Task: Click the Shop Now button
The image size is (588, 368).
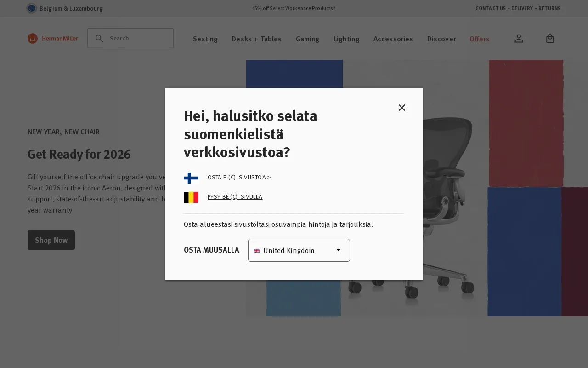Action: [x=51, y=240]
